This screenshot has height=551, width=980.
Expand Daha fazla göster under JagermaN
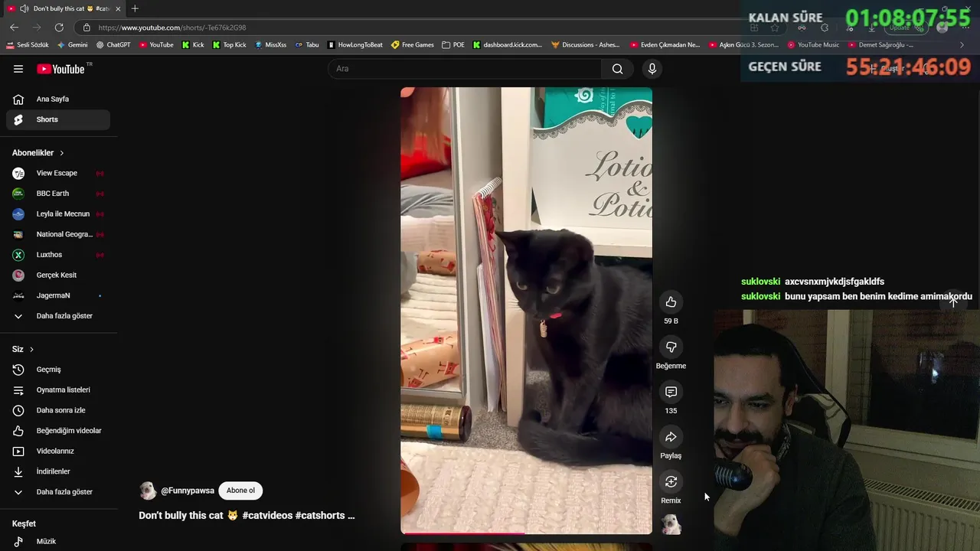[58, 316]
